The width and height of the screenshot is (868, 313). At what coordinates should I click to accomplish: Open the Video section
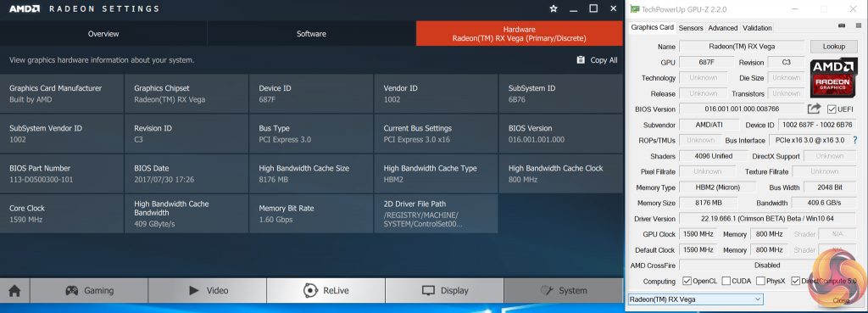point(208,290)
